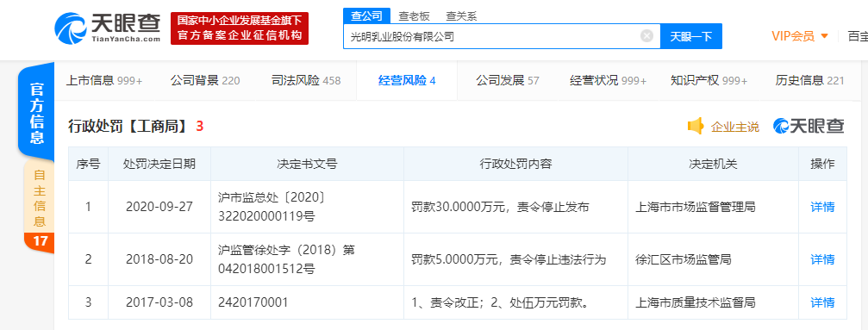The width and height of the screenshot is (868, 330).
Task: Click document number 沪监管徐处字（2018）第042018001512号
Action: coord(286,259)
